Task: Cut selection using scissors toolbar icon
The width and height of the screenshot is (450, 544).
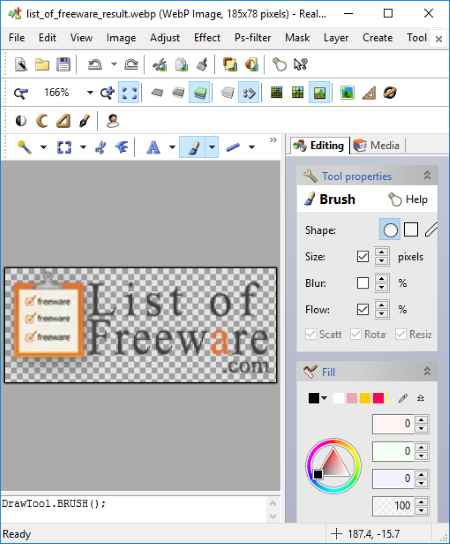Action: pos(160,65)
